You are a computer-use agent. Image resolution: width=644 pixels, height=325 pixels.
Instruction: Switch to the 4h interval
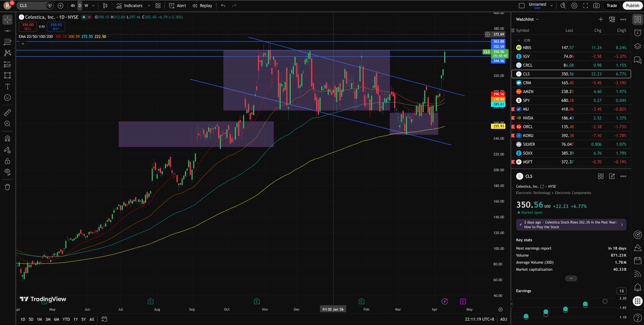(x=73, y=6)
